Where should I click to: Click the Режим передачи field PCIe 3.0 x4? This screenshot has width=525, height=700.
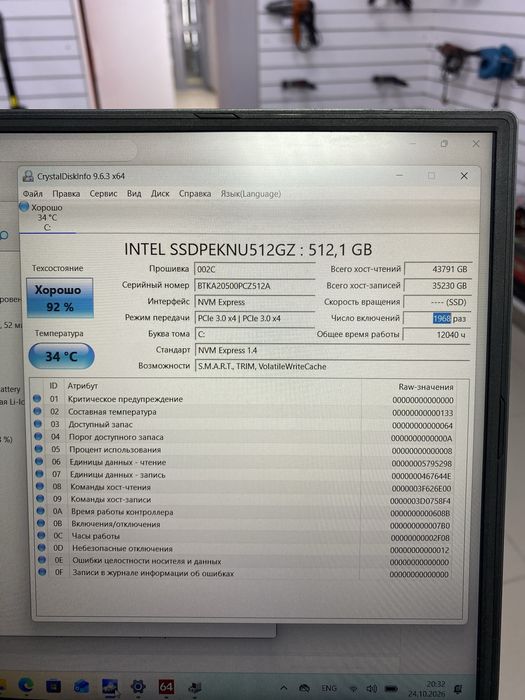click(254, 318)
